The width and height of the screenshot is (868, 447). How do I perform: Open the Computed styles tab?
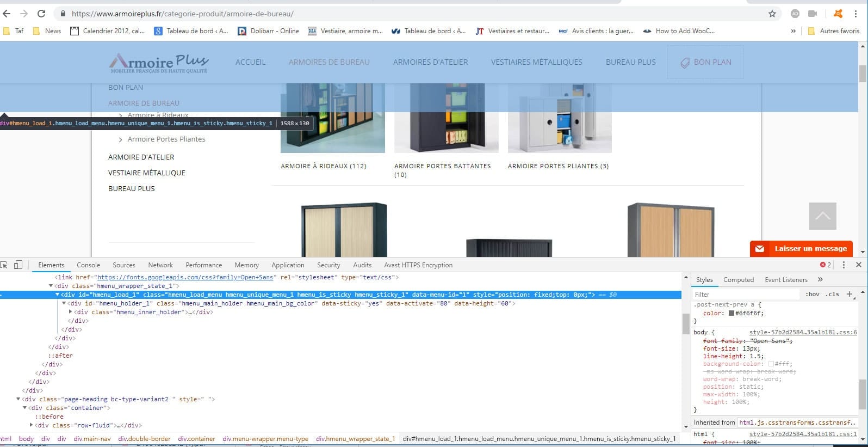tap(738, 280)
